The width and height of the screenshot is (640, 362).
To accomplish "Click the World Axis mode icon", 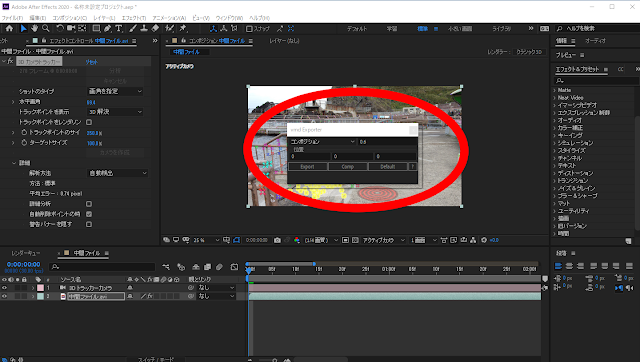I will click(224, 29).
